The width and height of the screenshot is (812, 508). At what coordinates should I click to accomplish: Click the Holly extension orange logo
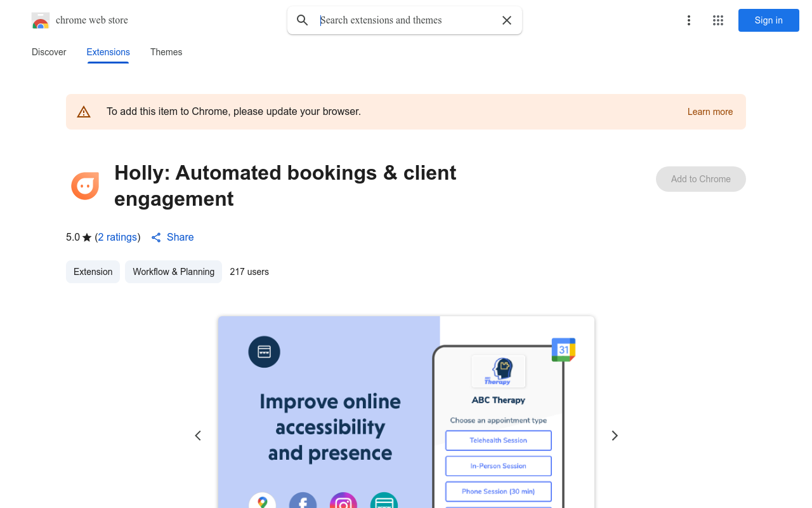[x=85, y=186]
